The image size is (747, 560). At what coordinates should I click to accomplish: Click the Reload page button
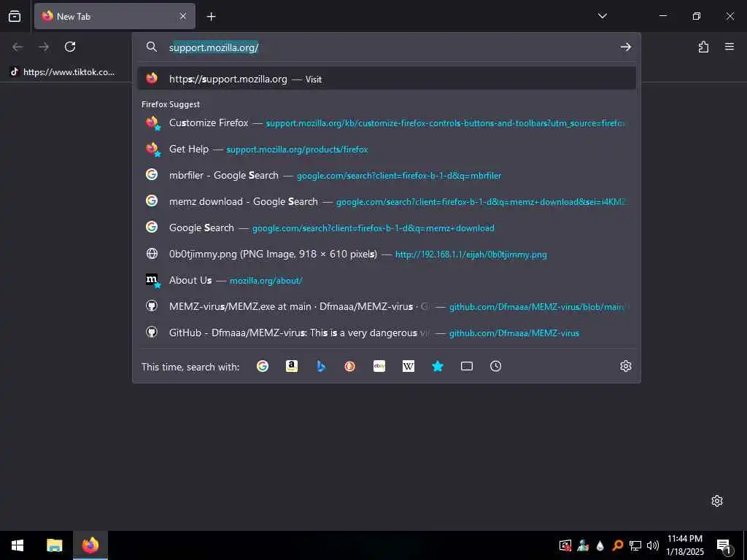tap(70, 47)
